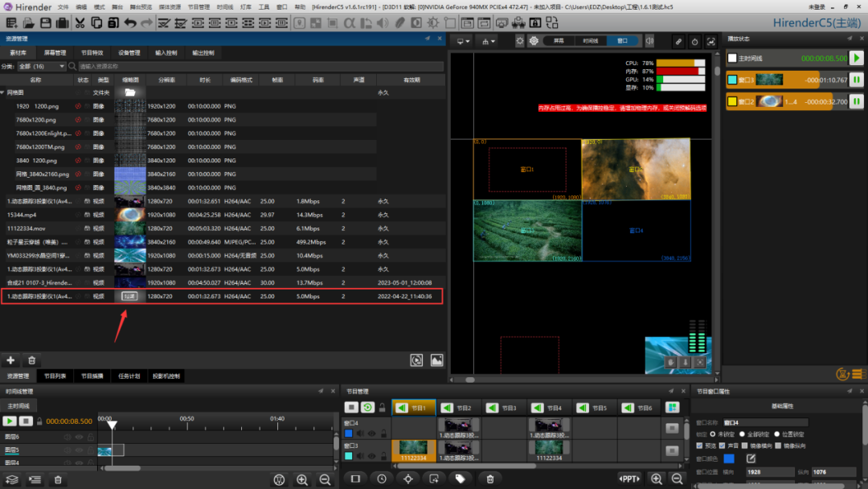Click the Copy icon in toolbar
868x489 pixels.
(96, 23)
